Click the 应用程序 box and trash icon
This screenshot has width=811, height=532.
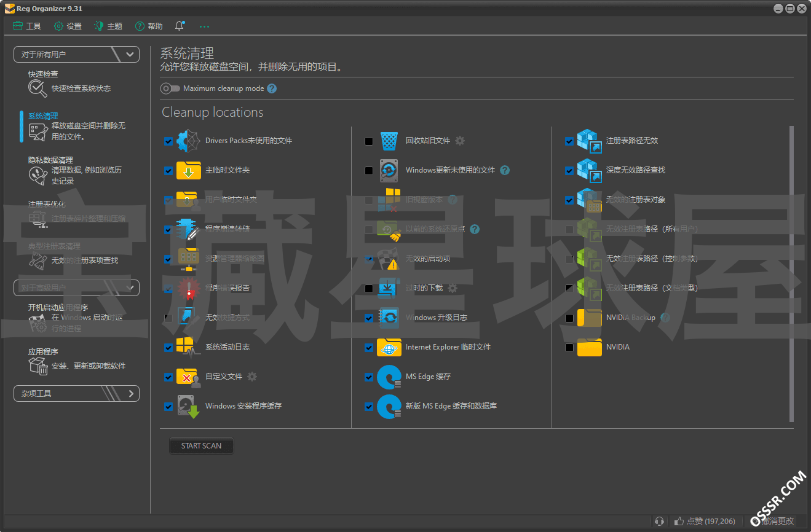[38, 366]
